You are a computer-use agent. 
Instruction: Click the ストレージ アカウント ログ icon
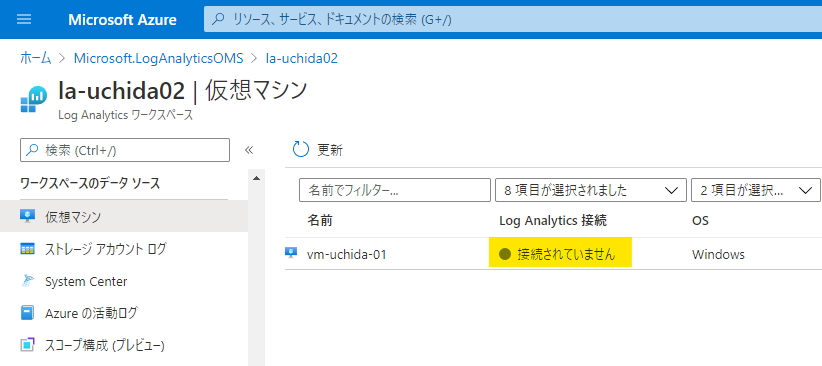[27, 249]
